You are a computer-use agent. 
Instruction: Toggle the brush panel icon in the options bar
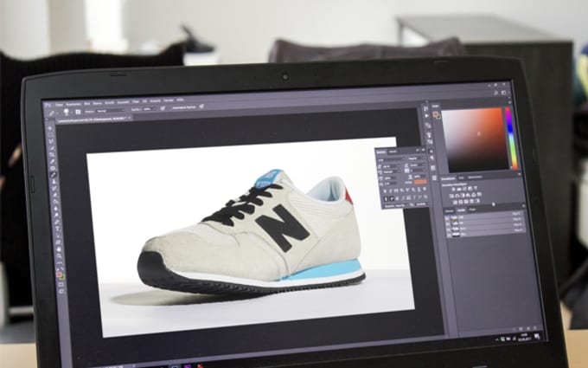[78, 112]
